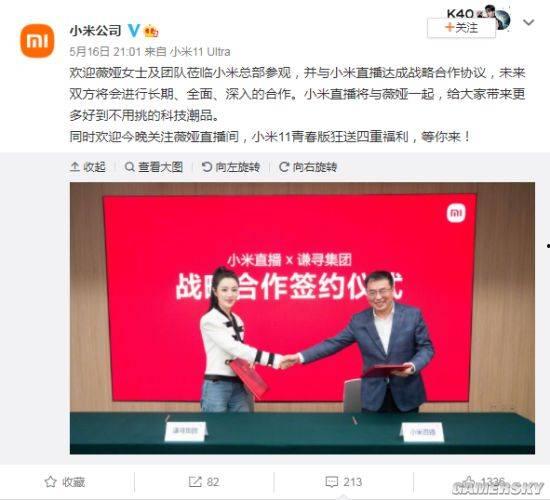
Task: Favorite the post with 收藏 star
Action: [x=65, y=482]
